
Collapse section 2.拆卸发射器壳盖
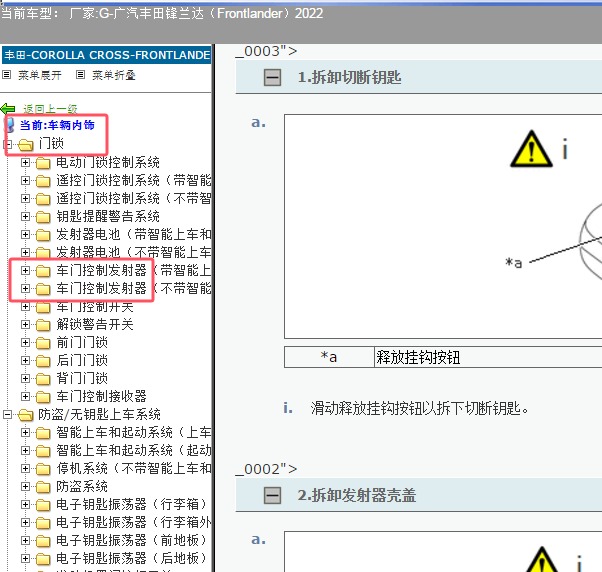point(273,495)
